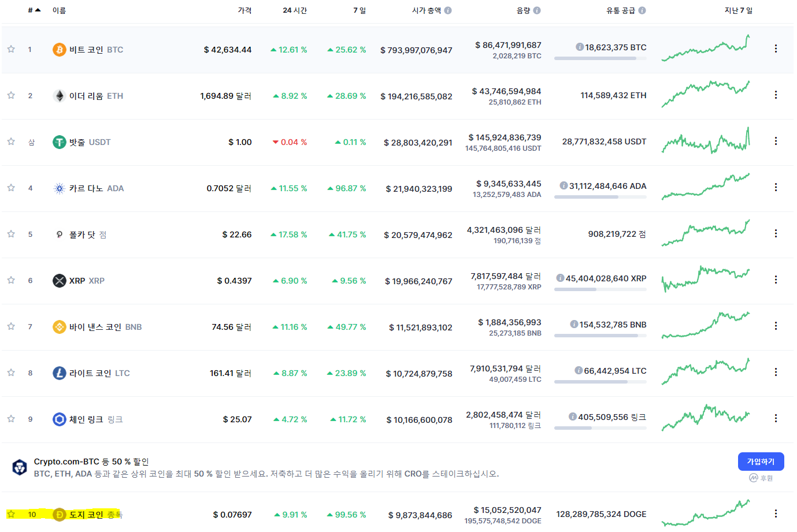Image resolution: width=797 pixels, height=532 pixels.
Task: Open the three-dot menu for Dogecoin row
Action: point(776,514)
